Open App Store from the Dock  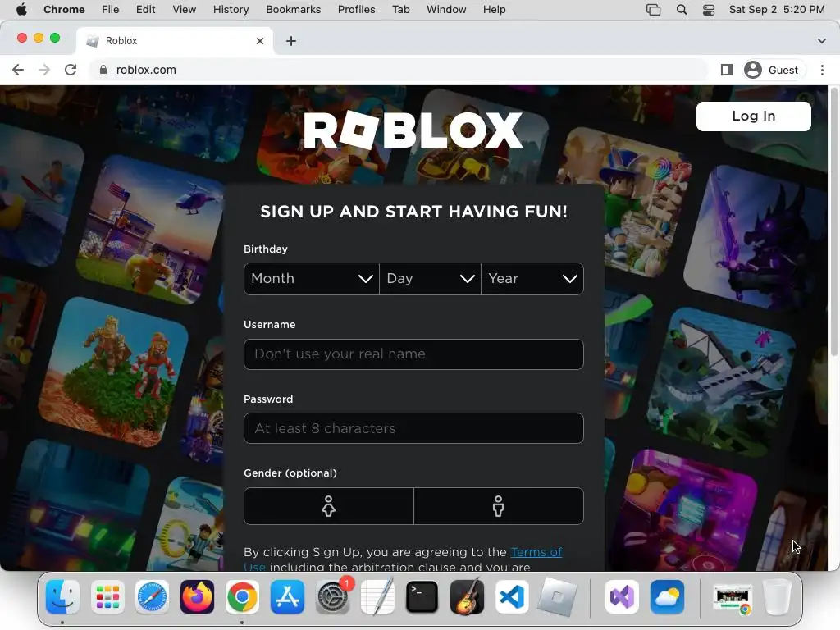click(287, 597)
